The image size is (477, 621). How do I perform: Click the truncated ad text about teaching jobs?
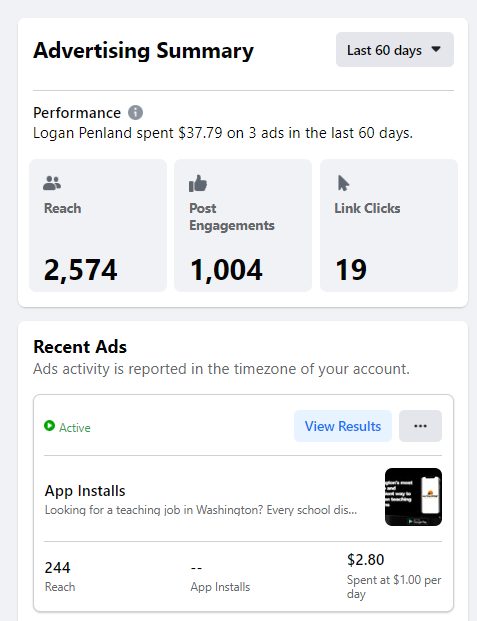(x=200, y=510)
